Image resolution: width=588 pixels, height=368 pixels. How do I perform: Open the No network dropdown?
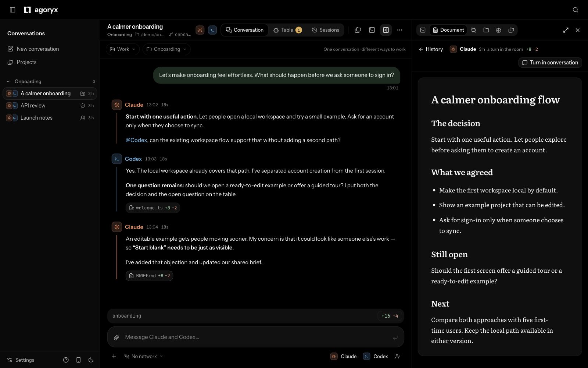144,356
